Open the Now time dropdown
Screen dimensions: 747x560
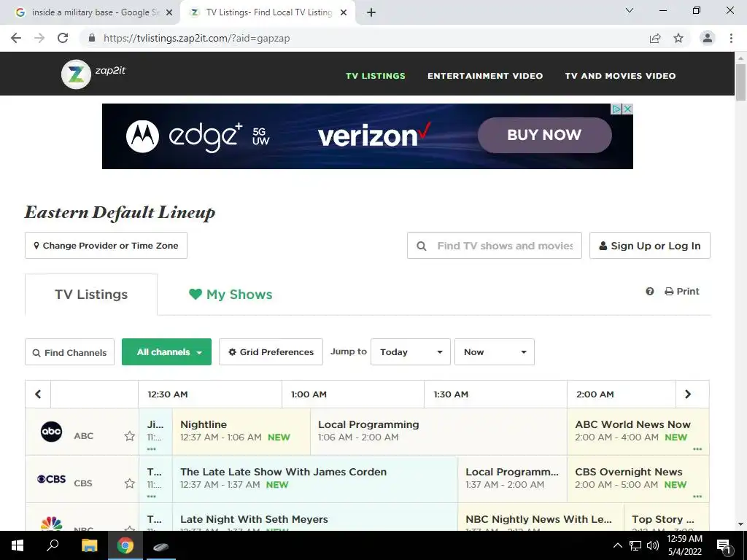(x=495, y=352)
